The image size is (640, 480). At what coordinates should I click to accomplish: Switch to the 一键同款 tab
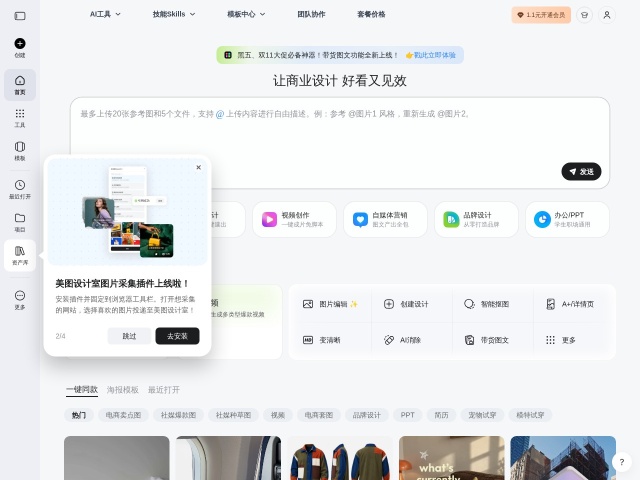(x=82, y=390)
